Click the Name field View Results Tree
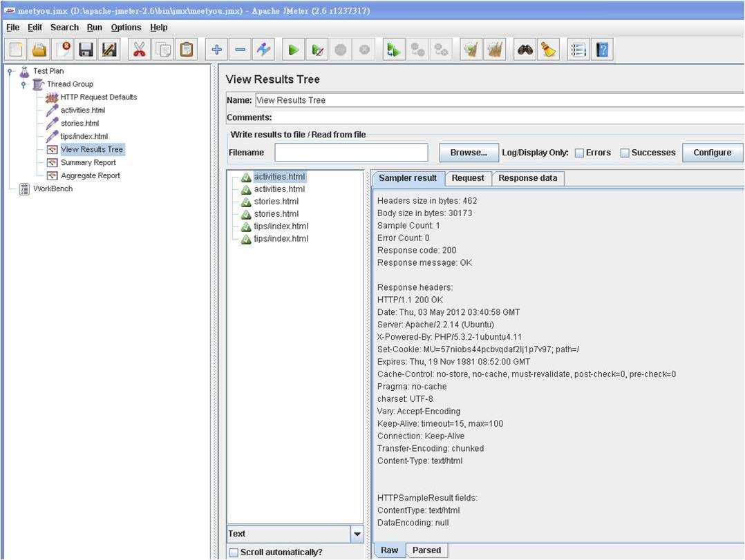 coord(499,100)
